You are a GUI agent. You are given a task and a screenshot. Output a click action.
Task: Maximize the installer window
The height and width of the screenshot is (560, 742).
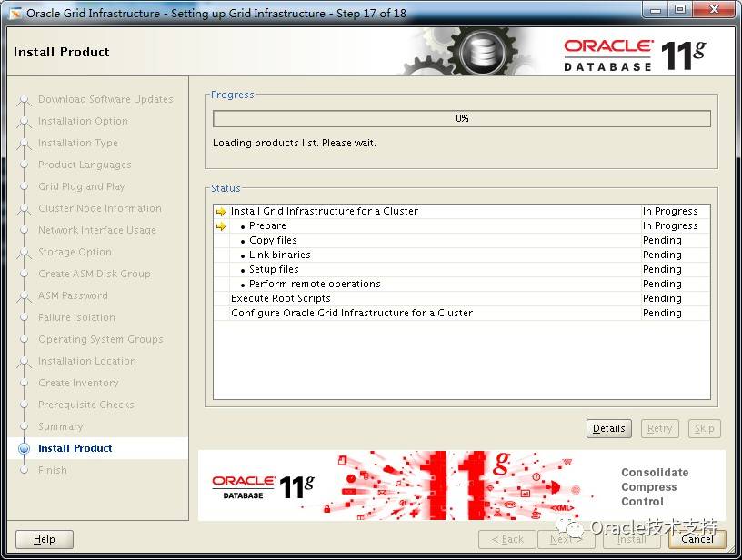click(x=680, y=9)
